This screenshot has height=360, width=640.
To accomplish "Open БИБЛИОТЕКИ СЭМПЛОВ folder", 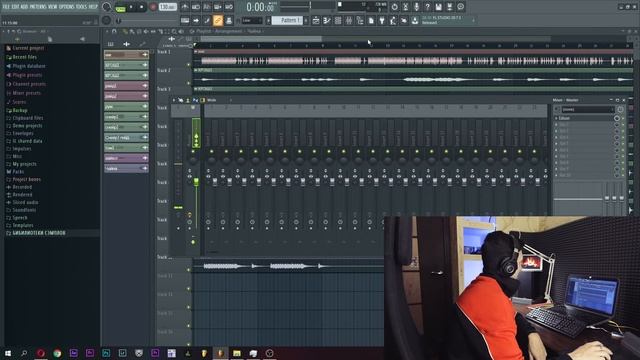I will coord(36,233).
